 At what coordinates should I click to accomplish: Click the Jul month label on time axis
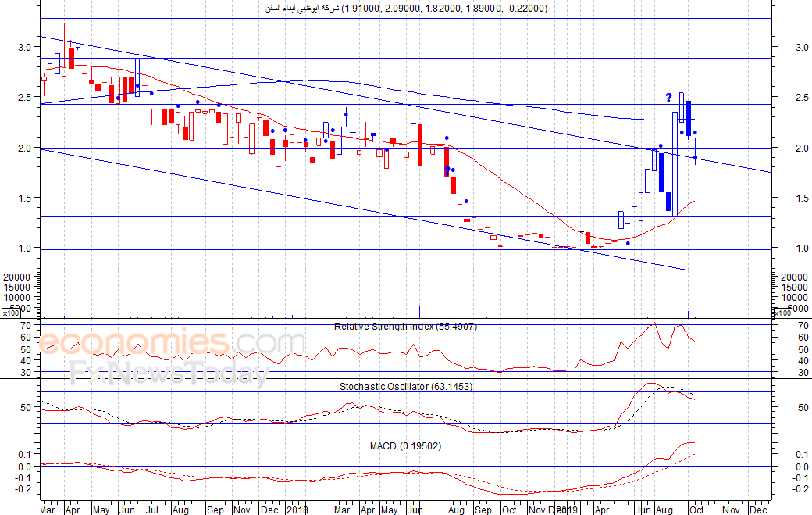click(x=152, y=510)
